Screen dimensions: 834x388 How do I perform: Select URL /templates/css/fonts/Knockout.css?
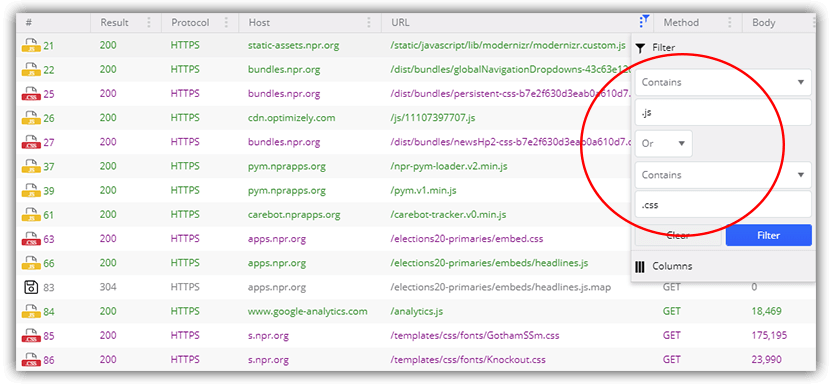(x=468, y=360)
